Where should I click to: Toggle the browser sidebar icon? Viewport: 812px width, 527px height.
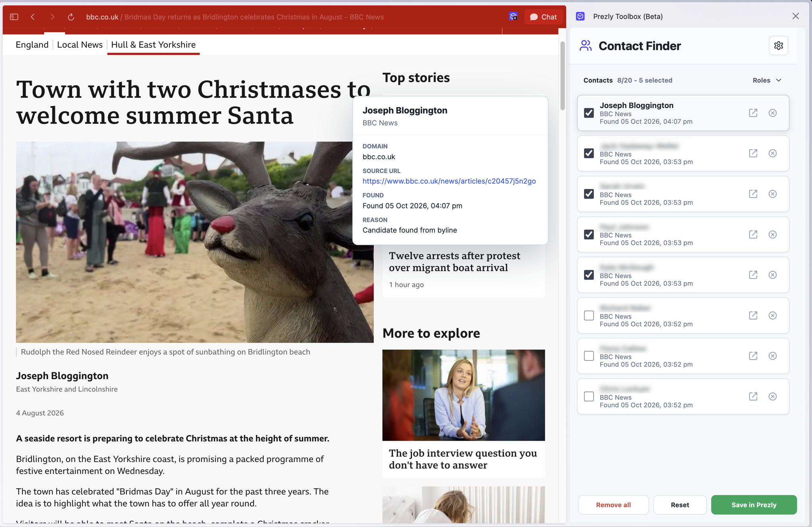tap(14, 17)
